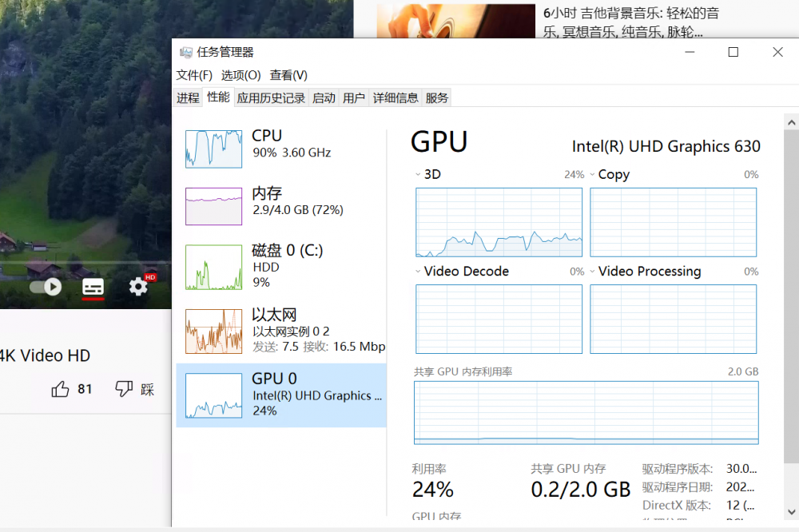Screen dimensions: 799x532
Task: Select GPU 0 sidebar item
Action: coord(281,395)
